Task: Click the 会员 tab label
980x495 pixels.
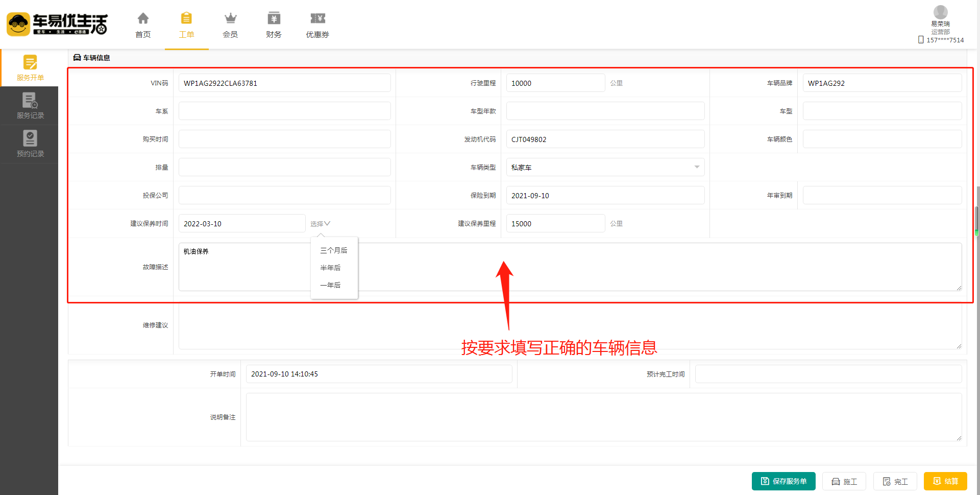Action: 230,34
